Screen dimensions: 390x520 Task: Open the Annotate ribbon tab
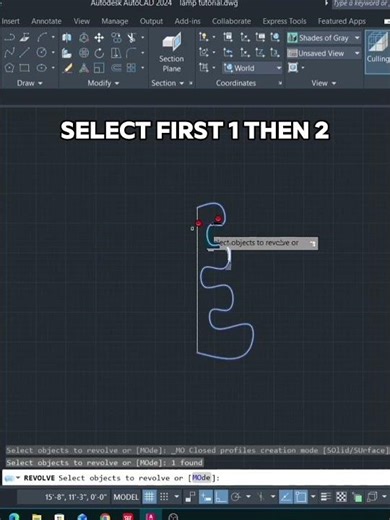46,21
